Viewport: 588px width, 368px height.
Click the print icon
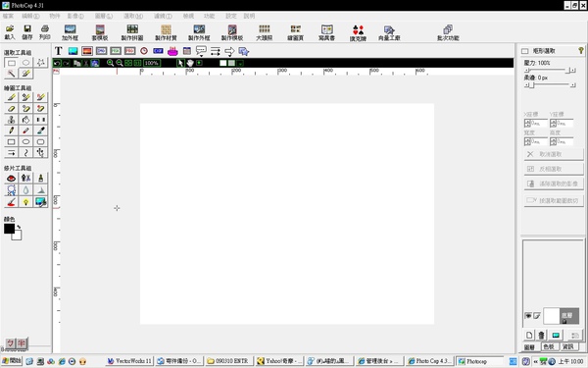pos(45,32)
